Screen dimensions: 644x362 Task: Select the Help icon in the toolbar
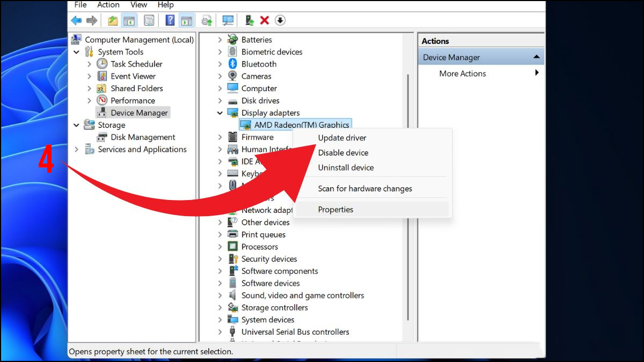click(169, 20)
